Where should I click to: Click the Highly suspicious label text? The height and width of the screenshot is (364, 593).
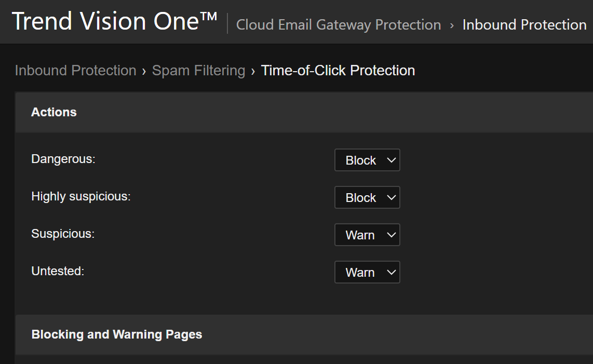(81, 196)
